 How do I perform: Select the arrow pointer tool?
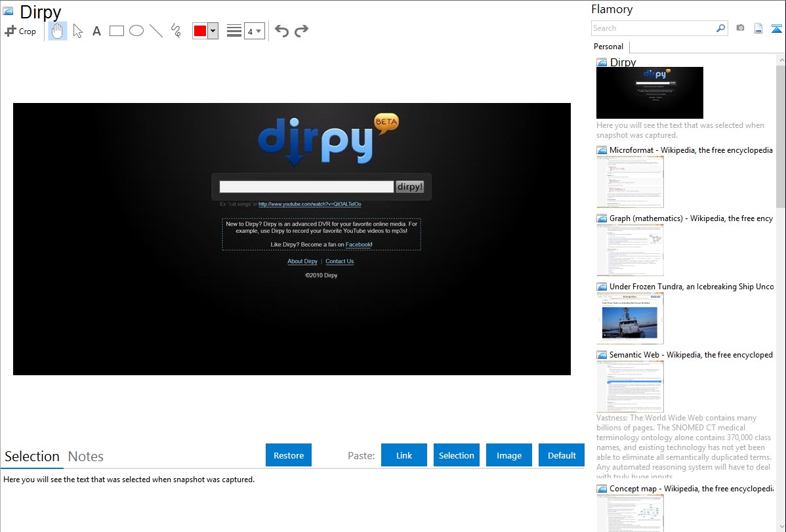pos(77,31)
